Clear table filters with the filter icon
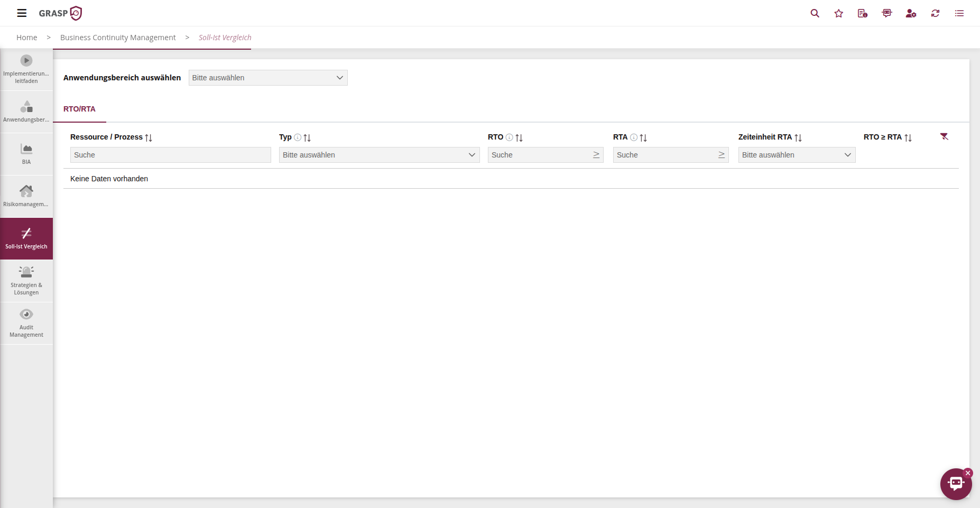Viewport: 980px width, 508px height. [x=944, y=137]
